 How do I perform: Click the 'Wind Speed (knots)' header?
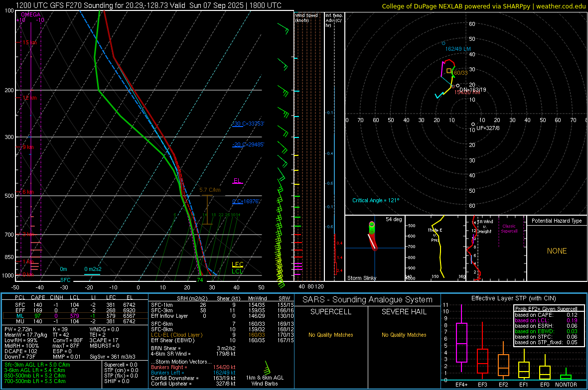click(x=306, y=17)
